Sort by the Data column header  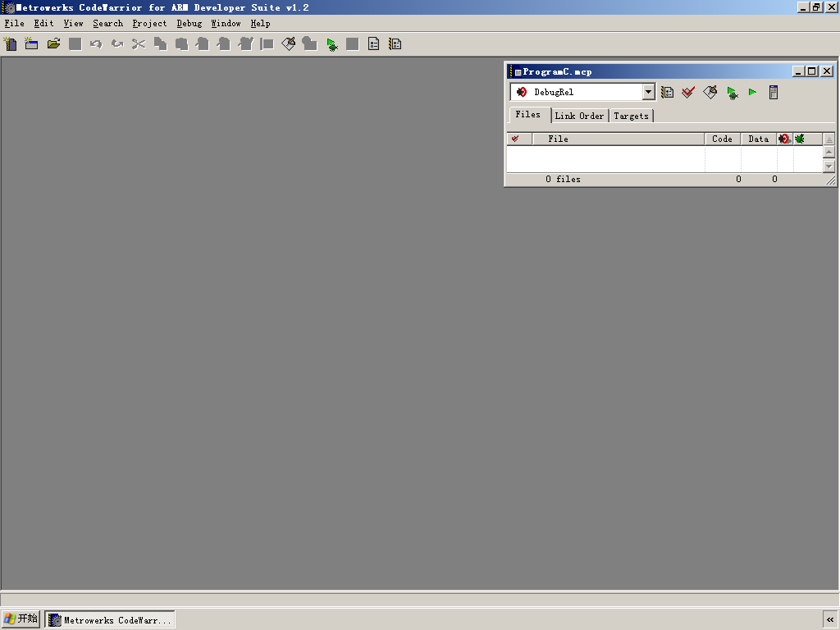[x=759, y=139]
